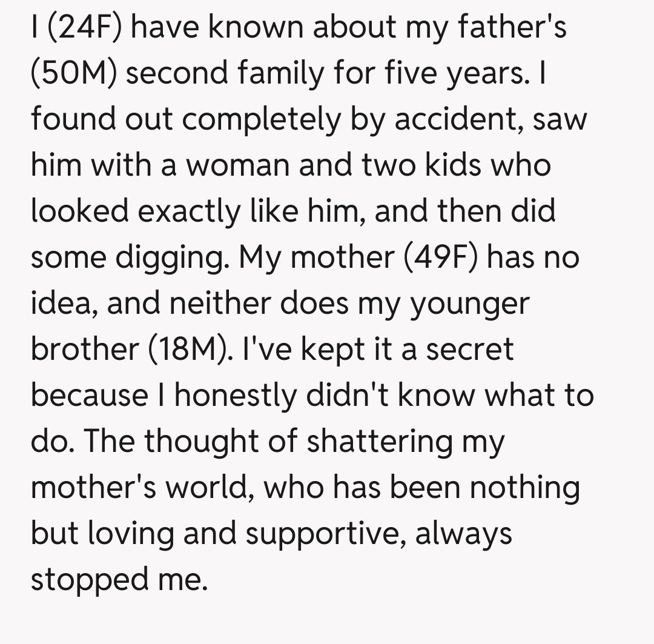Click the word "completely"
The image size is (654, 644).
(262, 119)
